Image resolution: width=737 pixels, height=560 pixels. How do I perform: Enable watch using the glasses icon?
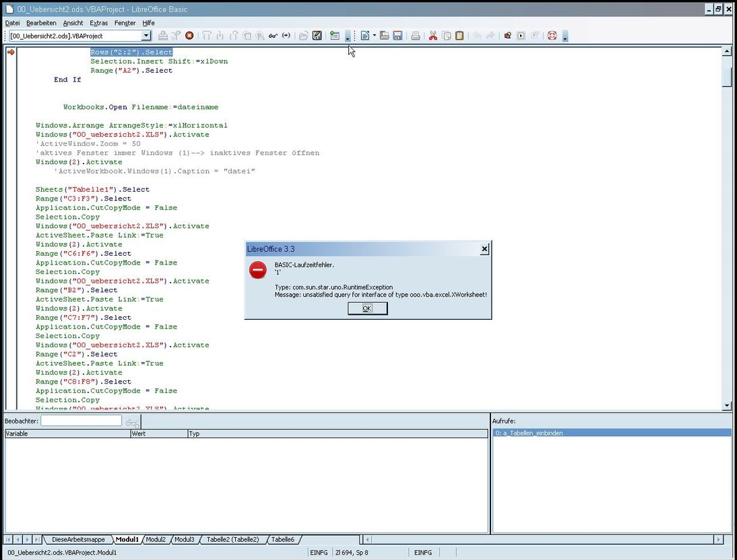pyautogui.click(x=273, y=36)
